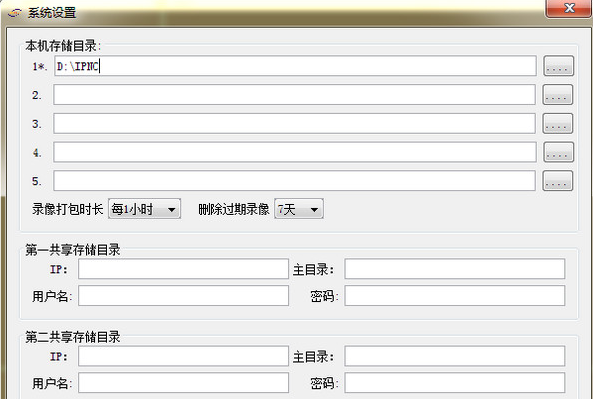The width and height of the screenshot is (593, 399).
Task: Focus the storage directory 3 text field
Action: point(295,123)
